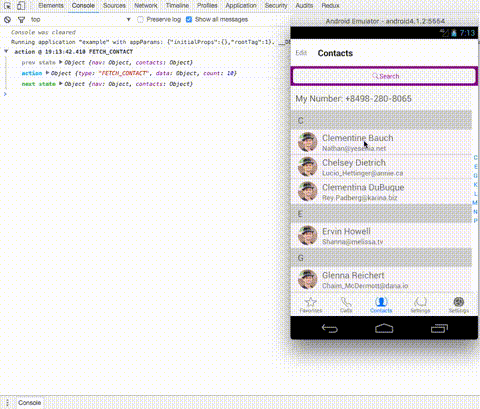480x409 pixels.
Task: Collapse the FETCH_CONTACT action log group
Action: [6, 52]
